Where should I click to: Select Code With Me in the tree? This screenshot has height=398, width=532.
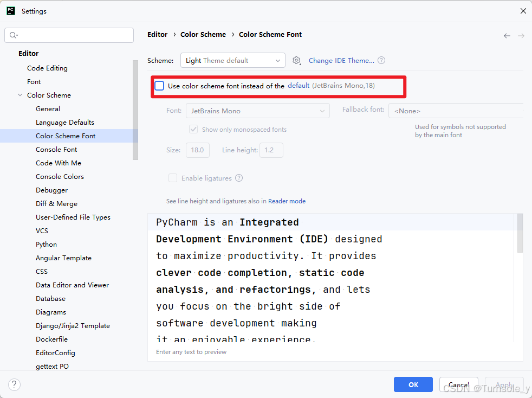pos(59,163)
